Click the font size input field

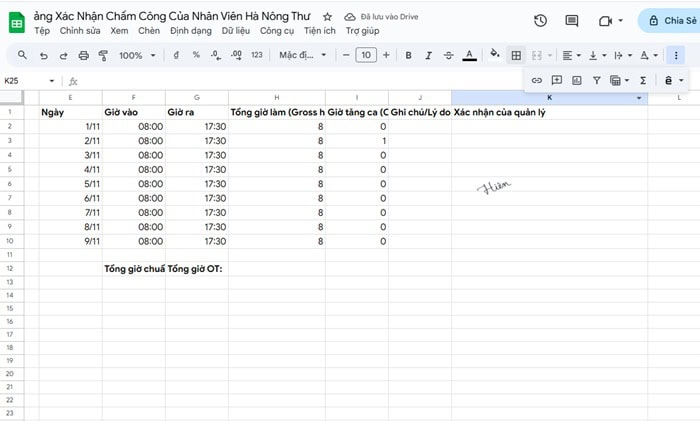point(366,56)
